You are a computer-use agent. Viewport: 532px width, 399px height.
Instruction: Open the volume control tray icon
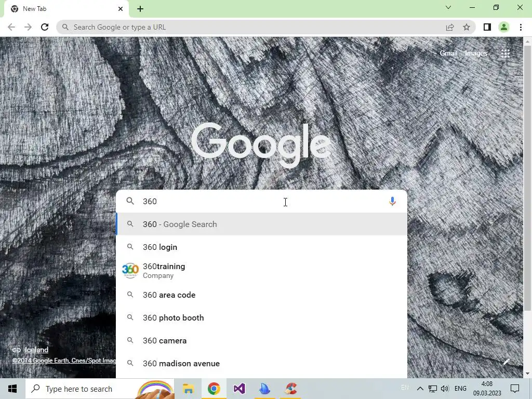(445, 389)
